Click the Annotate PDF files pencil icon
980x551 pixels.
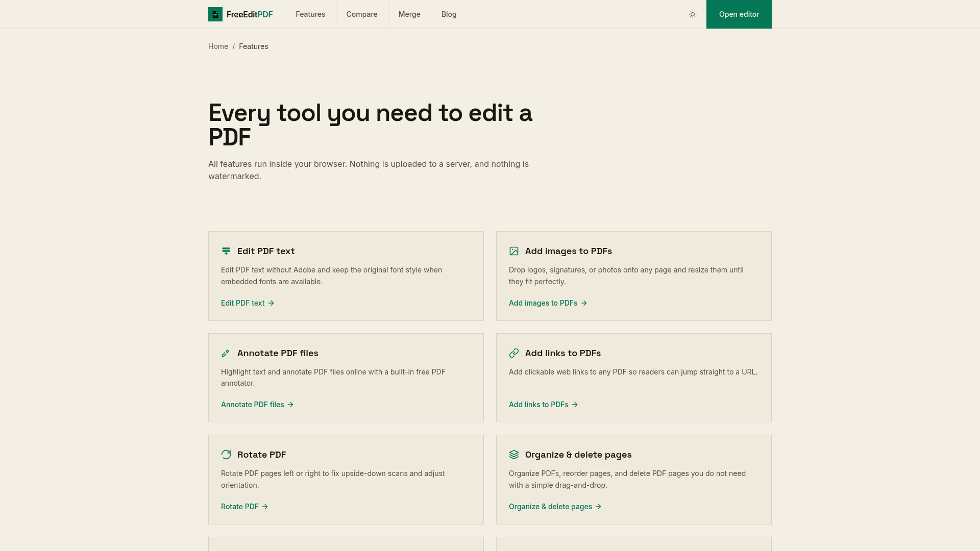[226, 353]
